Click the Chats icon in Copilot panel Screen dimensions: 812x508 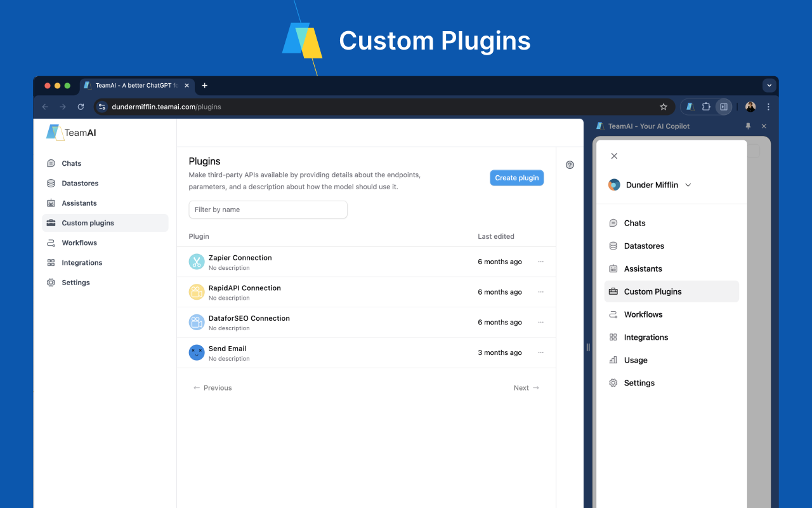pos(613,223)
